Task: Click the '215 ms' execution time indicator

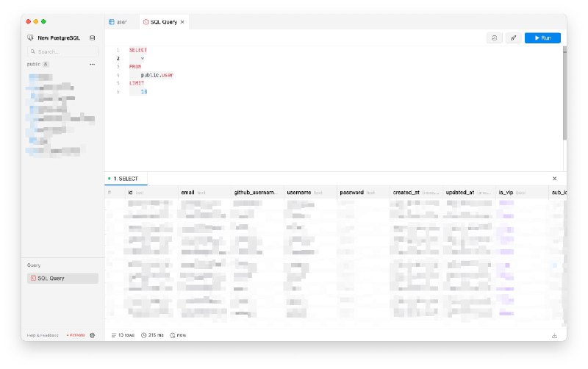Action: click(152, 335)
